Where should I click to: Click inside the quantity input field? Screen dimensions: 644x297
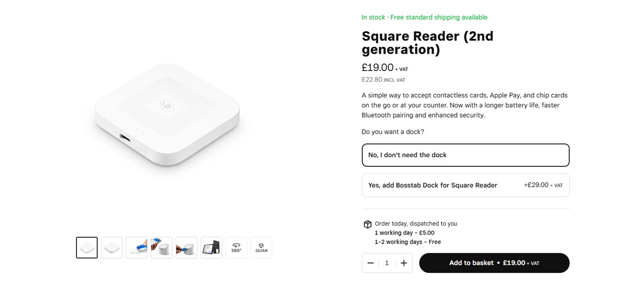pyautogui.click(x=387, y=263)
